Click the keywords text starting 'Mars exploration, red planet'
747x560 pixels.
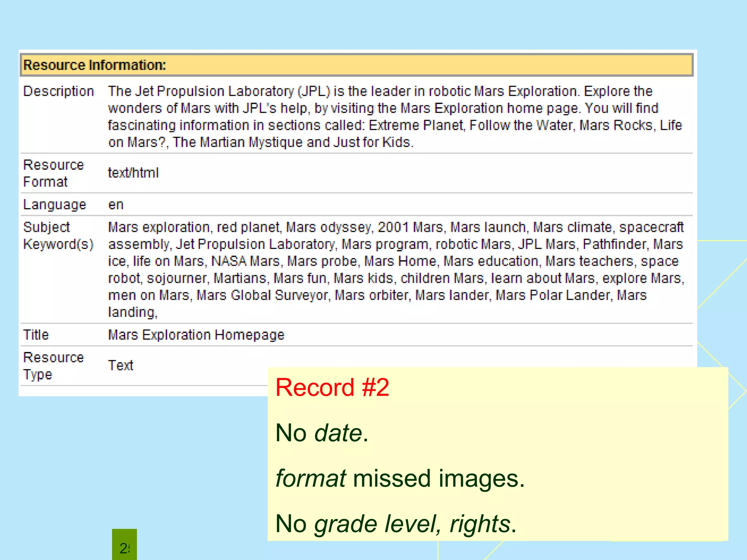click(x=396, y=269)
